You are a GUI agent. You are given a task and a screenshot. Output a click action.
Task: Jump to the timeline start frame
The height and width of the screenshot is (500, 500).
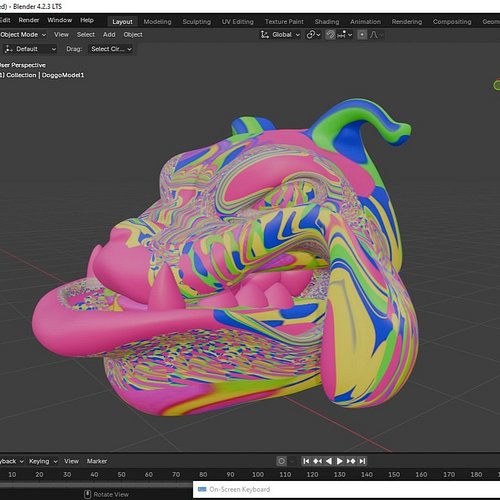306,461
